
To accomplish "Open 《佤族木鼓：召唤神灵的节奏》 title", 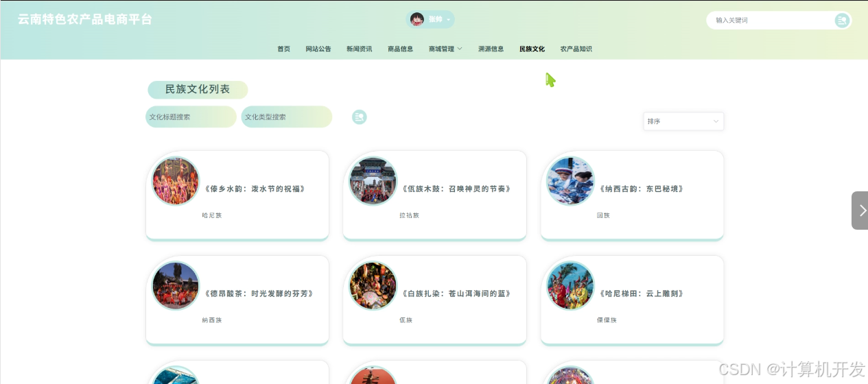I will 457,189.
